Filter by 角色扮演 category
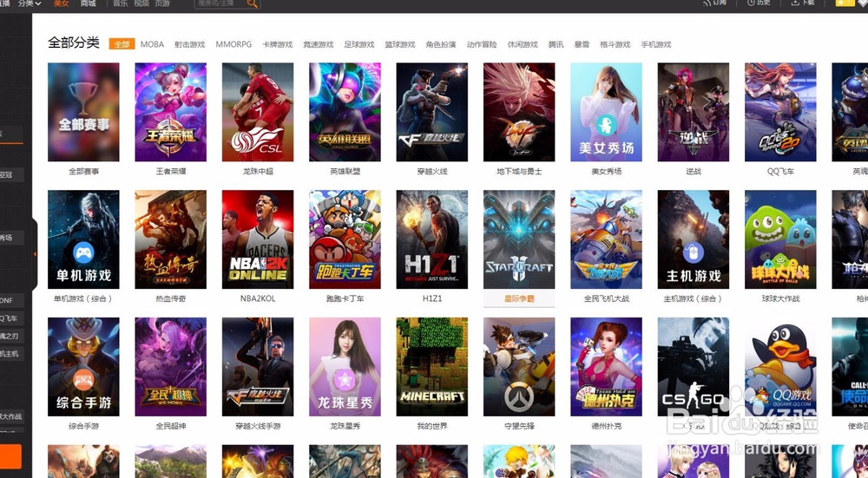Image resolution: width=868 pixels, height=478 pixels. (x=441, y=44)
